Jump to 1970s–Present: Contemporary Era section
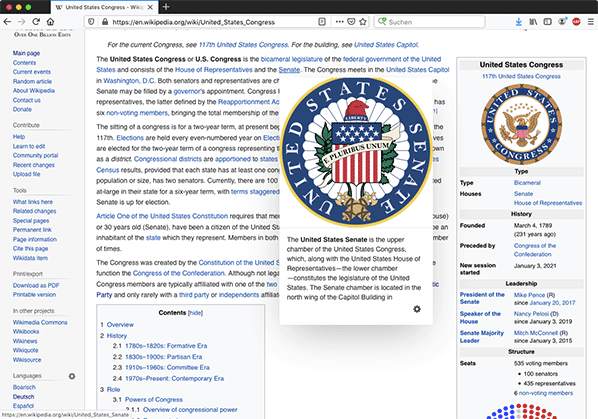The height and width of the screenshot is (419, 598). coord(174,379)
